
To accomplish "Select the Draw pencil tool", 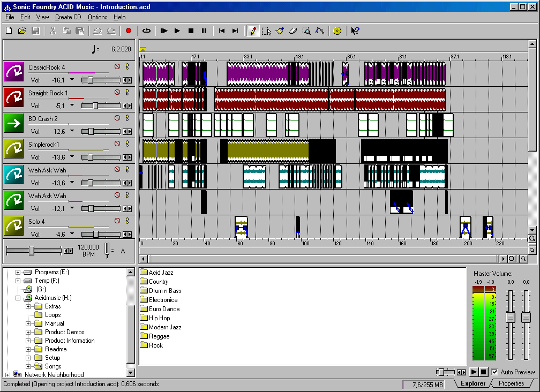I will click(x=253, y=31).
